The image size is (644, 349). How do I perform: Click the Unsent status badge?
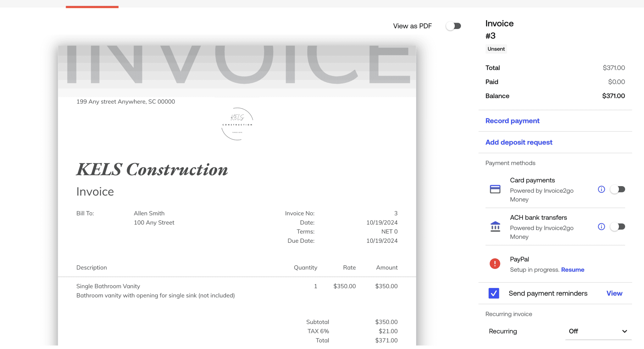(x=496, y=49)
